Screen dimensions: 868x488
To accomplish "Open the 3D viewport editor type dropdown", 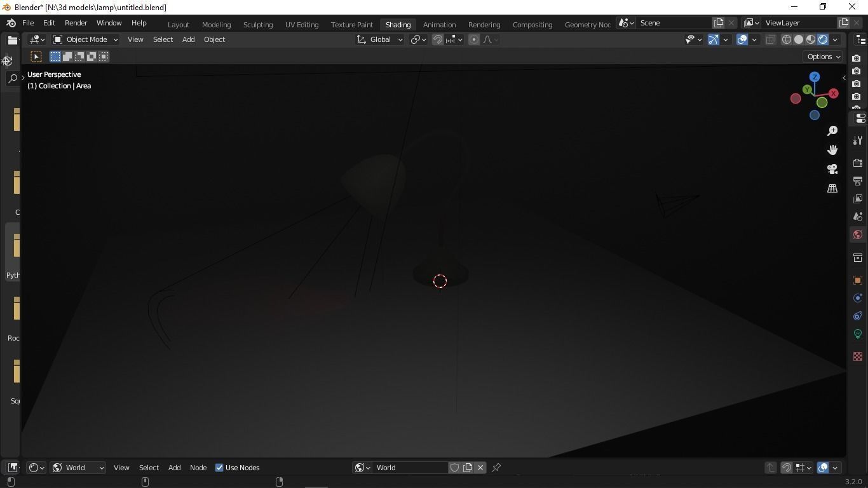I will 37,39.
